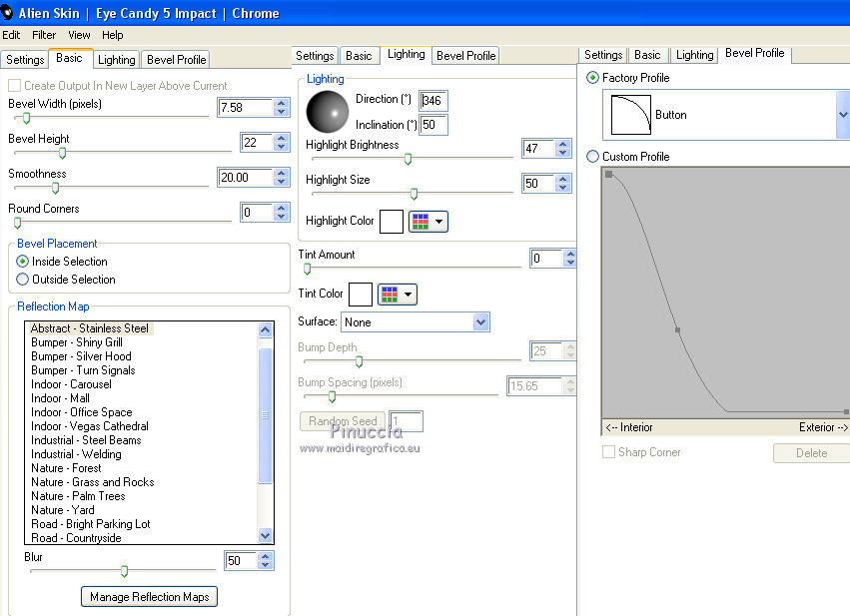Screen dimensions: 850x616
Task: Click the Bevel Width value field
Action: (246, 108)
